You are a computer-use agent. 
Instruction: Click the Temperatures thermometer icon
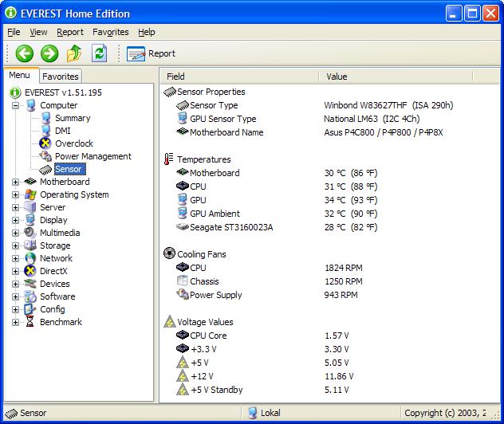169,159
